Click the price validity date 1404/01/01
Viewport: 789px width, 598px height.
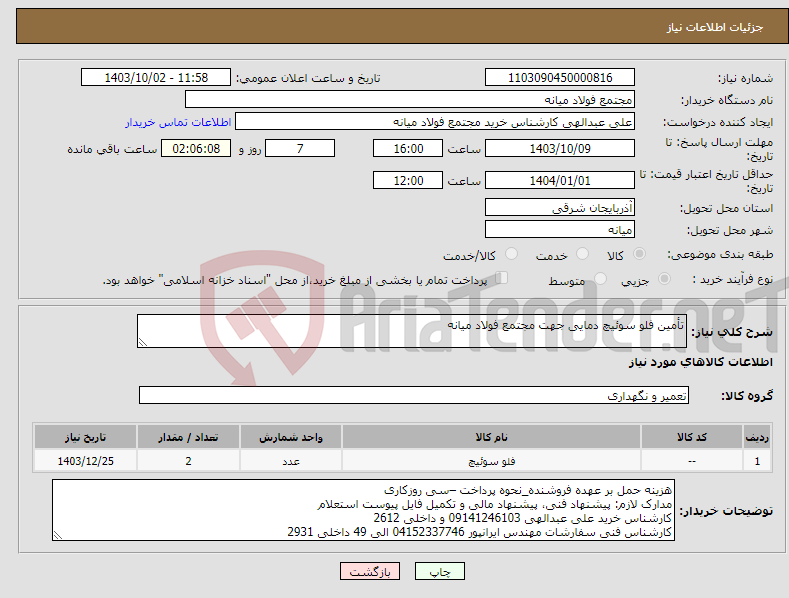(x=560, y=180)
